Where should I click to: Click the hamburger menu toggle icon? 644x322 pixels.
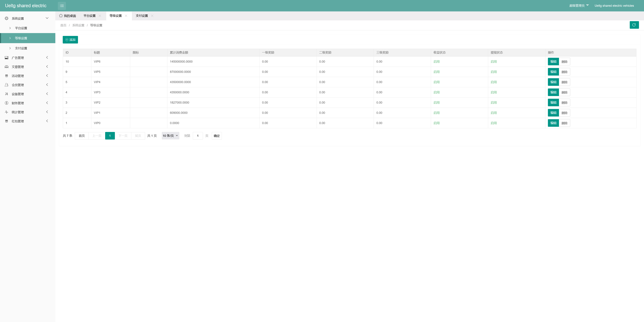pyautogui.click(x=62, y=6)
